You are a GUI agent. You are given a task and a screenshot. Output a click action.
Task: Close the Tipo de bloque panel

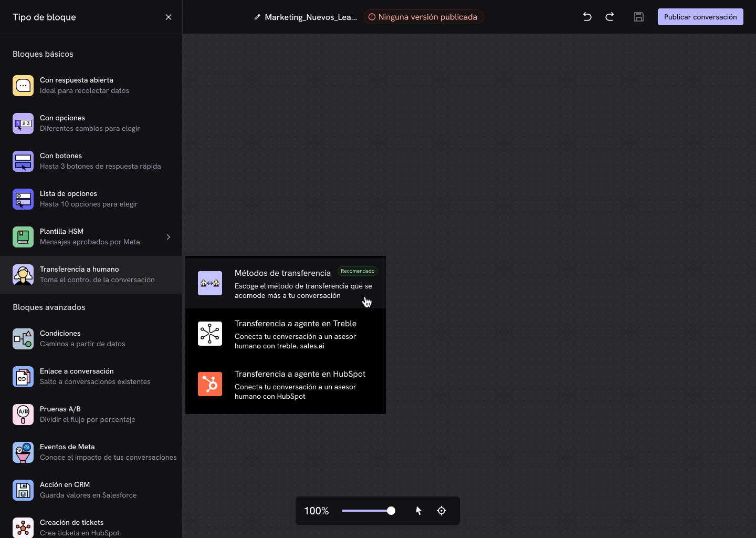pyautogui.click(x=169, y=17)
